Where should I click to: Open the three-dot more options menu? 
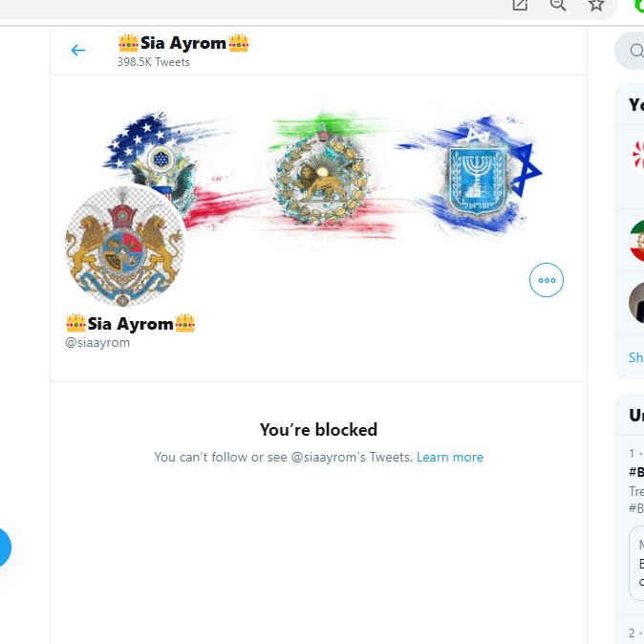coord(547,280)
